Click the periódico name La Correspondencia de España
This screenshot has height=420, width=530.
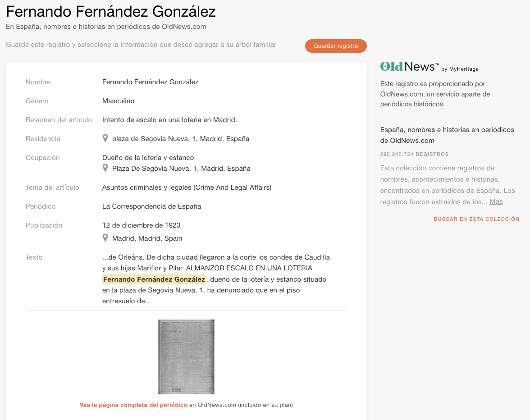[x=151, y=206]
